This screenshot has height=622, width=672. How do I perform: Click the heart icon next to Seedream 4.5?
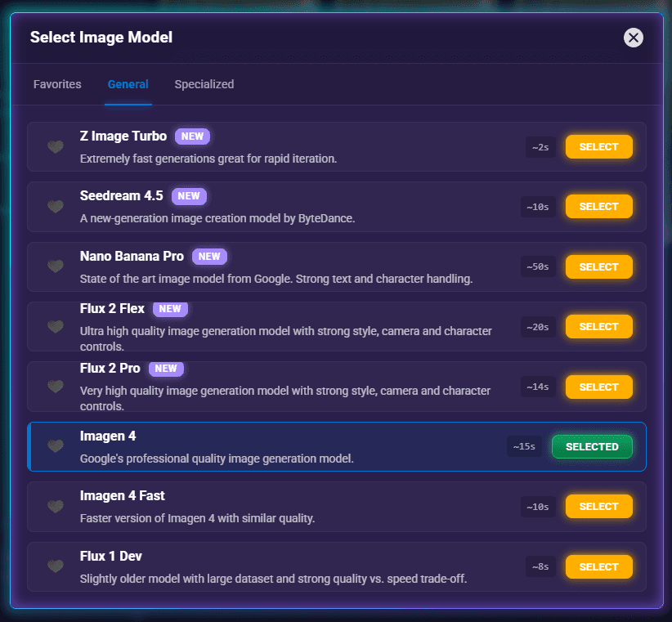click(x=55, y=207)
